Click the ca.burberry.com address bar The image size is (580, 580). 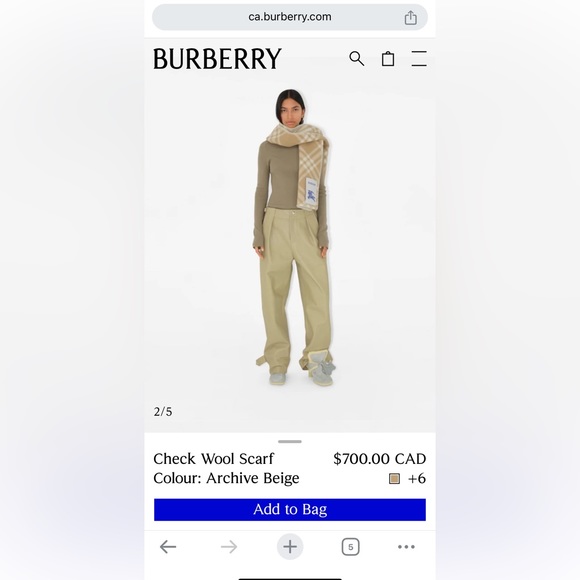point(290,17)
